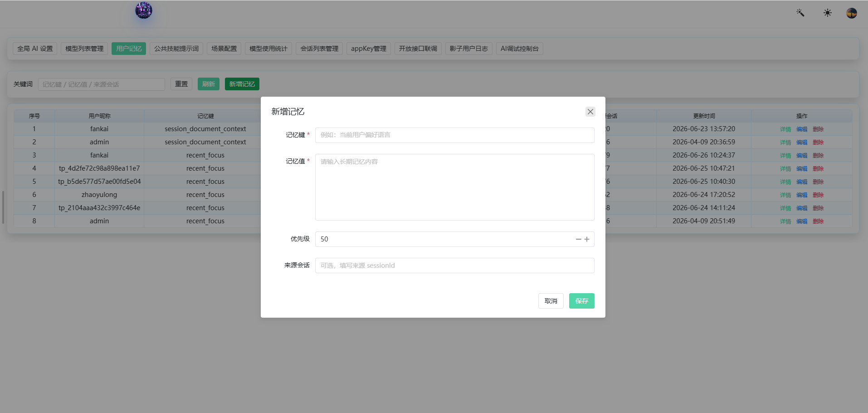Open the 公共技能提示词 tab

point(176,49)
